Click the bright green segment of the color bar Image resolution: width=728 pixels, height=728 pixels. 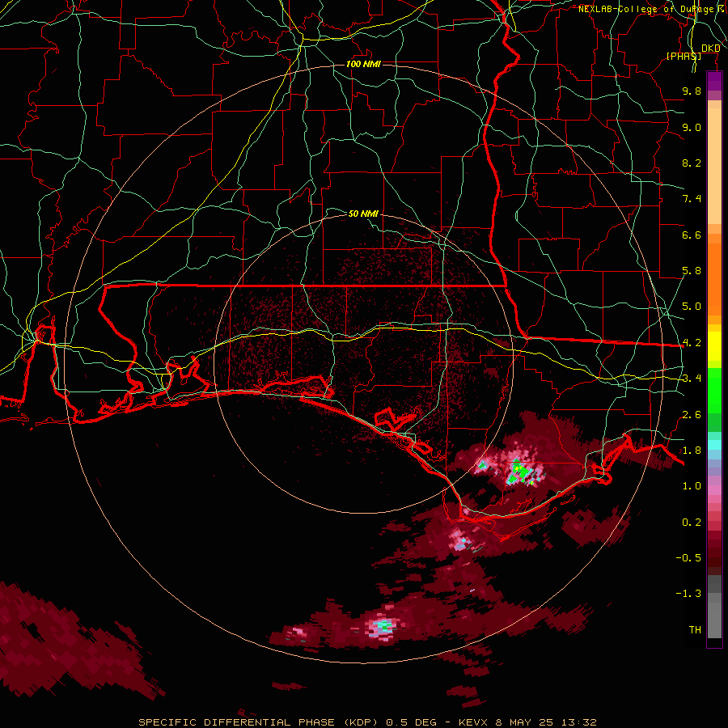(x=714, y=391)
